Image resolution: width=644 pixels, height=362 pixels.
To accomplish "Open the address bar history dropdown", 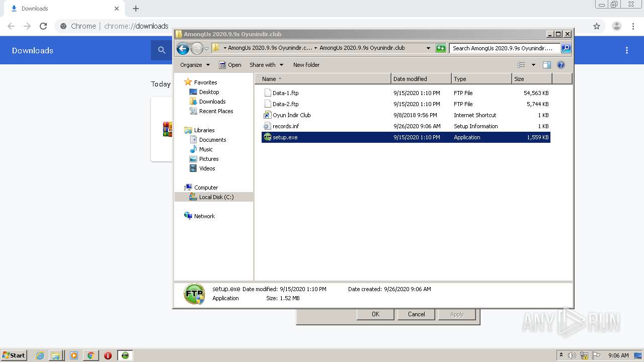I will (428, 48).
